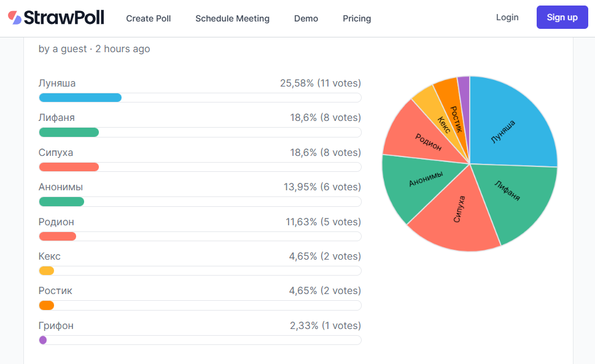Select the blue Луняша pie slice
595x364 pixels.
[510, 126]
